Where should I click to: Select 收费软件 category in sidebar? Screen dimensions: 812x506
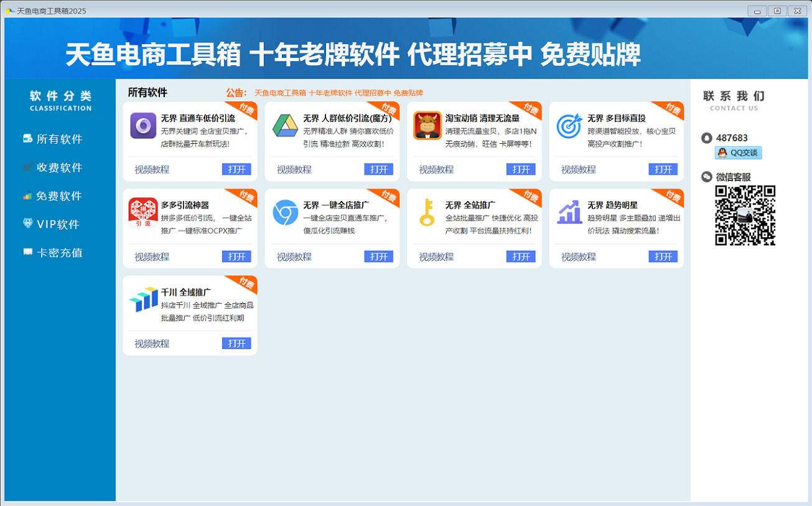tap(60, 167)
